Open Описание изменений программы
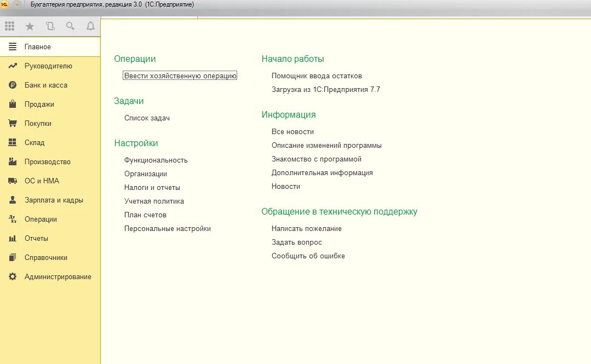591x364 pixels. 326,145
